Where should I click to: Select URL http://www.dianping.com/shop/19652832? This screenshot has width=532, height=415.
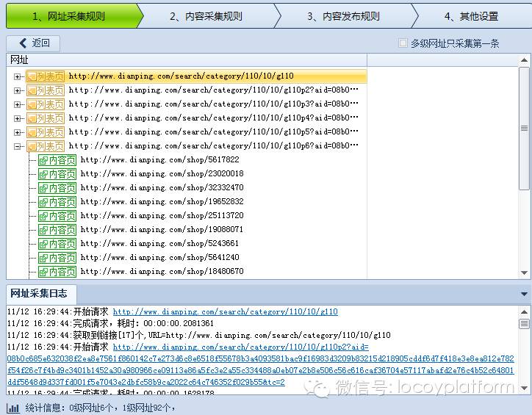(162, 201)
